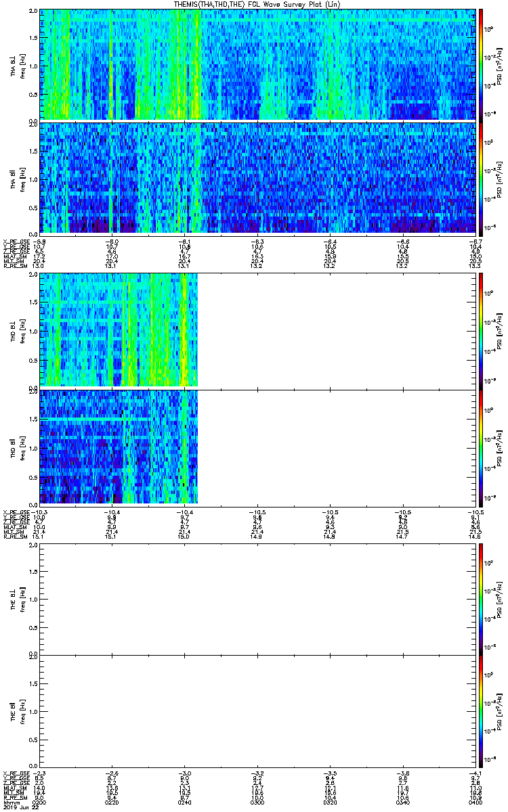Screen dimensions: 508x812
Task: Click the THE B-perpendicular PSD color bar
Action: [x=480, y=598]
